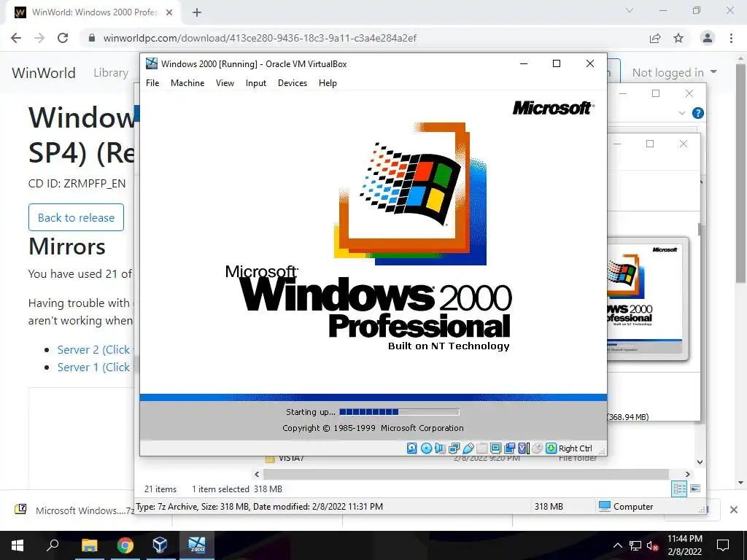This screenshot has width=747, height=560.
Task: Click the Explorer scroll left arrow
Action: click(x=258, y=474)
